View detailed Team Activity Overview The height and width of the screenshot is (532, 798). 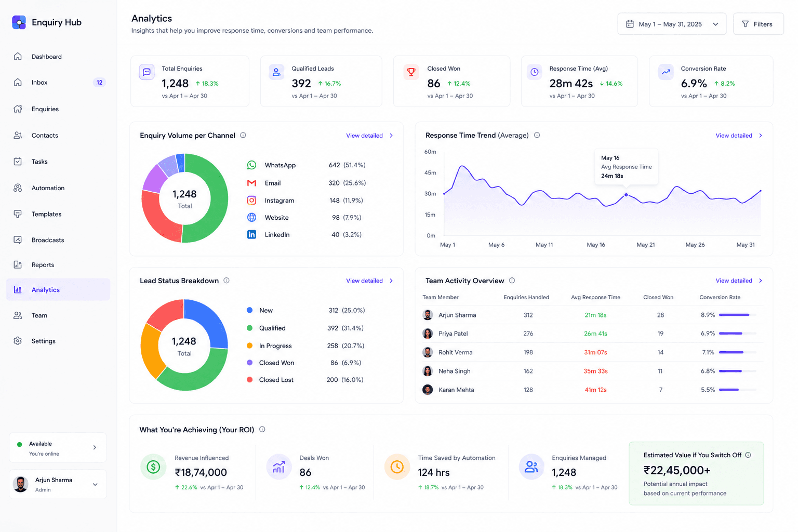[739, 281]
